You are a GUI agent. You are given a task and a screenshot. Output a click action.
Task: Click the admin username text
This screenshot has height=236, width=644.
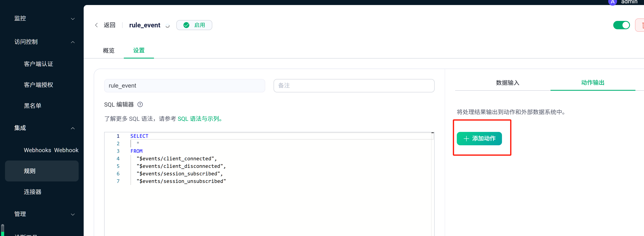[629, 2]
